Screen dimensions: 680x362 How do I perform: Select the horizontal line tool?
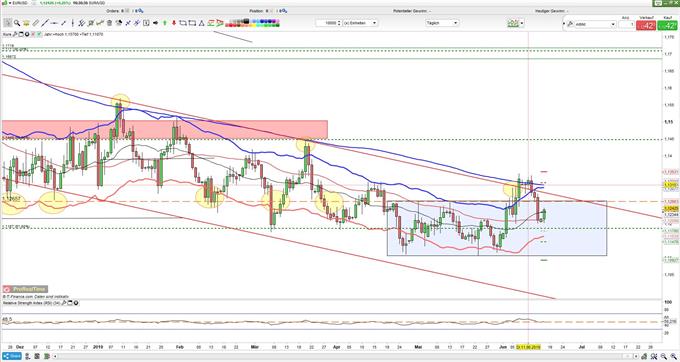coord(54,23)
